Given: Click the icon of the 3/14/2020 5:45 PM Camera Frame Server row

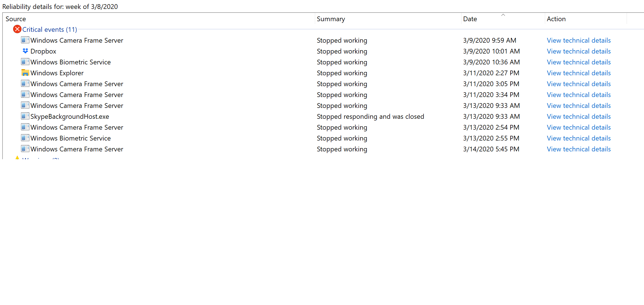Looking at the screenshot, I should click(25, 149).
